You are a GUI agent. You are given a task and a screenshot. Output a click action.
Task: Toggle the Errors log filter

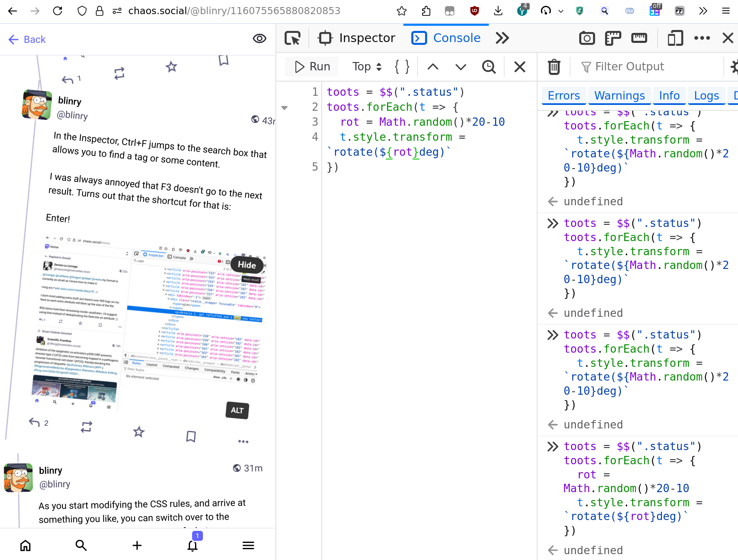point(563,95)
